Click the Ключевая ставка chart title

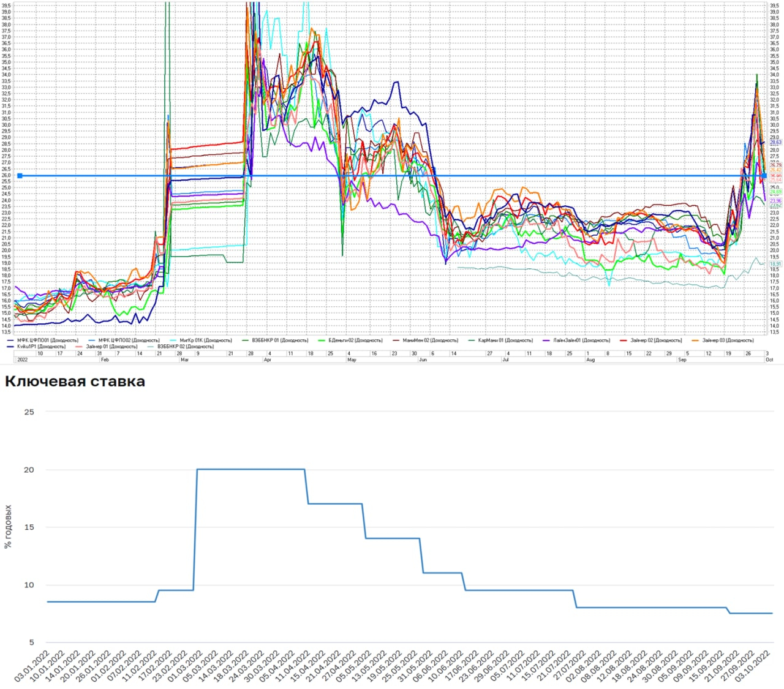point(75,382)
